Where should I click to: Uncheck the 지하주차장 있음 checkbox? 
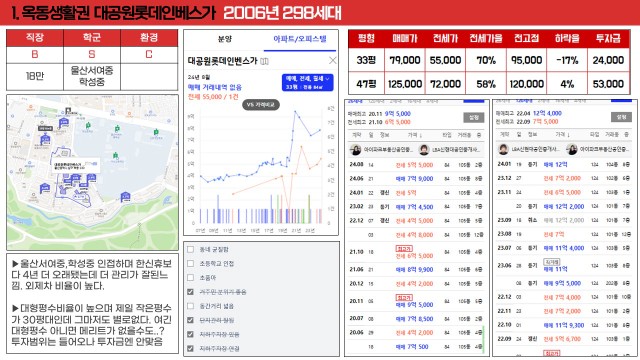point(190,334)
